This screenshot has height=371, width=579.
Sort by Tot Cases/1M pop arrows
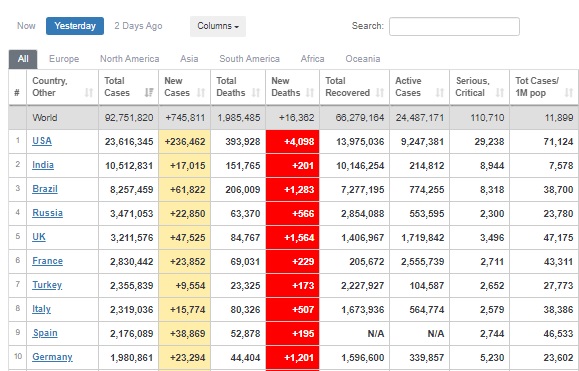pyautogui.click(x=569, y=92)
